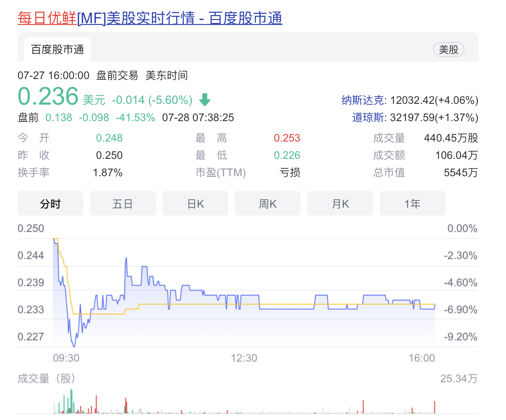Click the 美股 market badge
The height and width of the screenshot is (420, 506).
click(449, 50)
